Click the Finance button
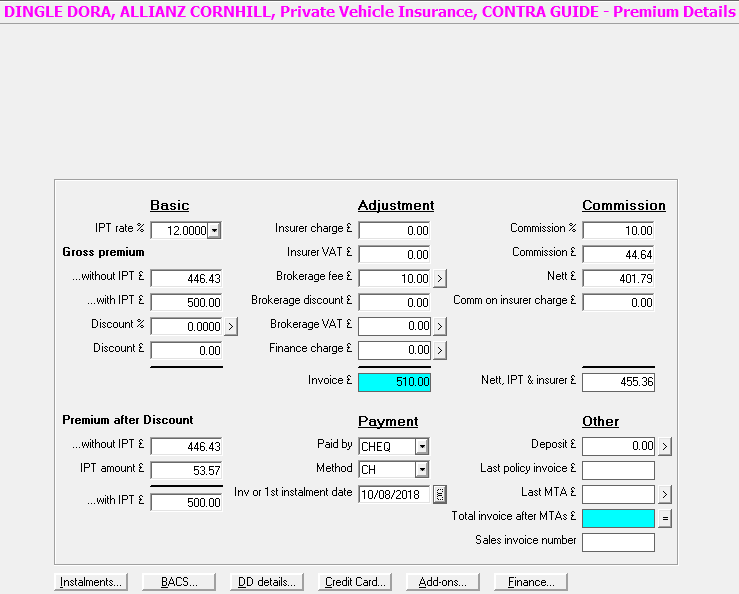Image resolution: width=739 pixels, height=594 pixels. point(531,582)
